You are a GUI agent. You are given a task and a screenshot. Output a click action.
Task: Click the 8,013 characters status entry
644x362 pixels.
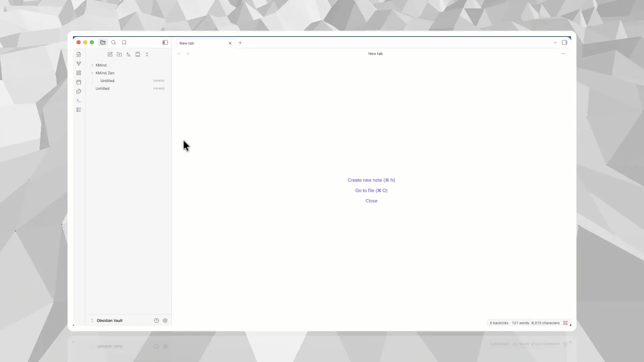(545, 323)
